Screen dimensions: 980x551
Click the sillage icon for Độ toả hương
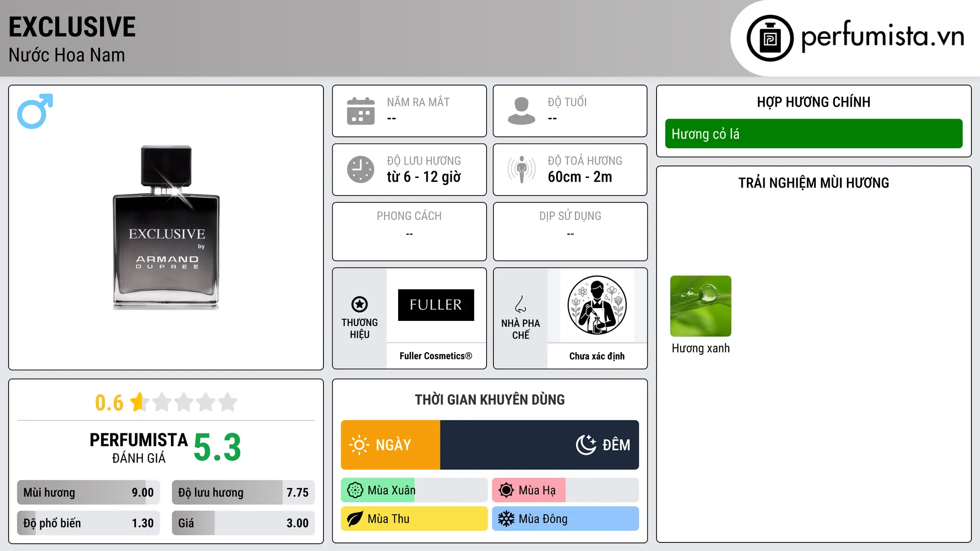click(x=522, y=169)
